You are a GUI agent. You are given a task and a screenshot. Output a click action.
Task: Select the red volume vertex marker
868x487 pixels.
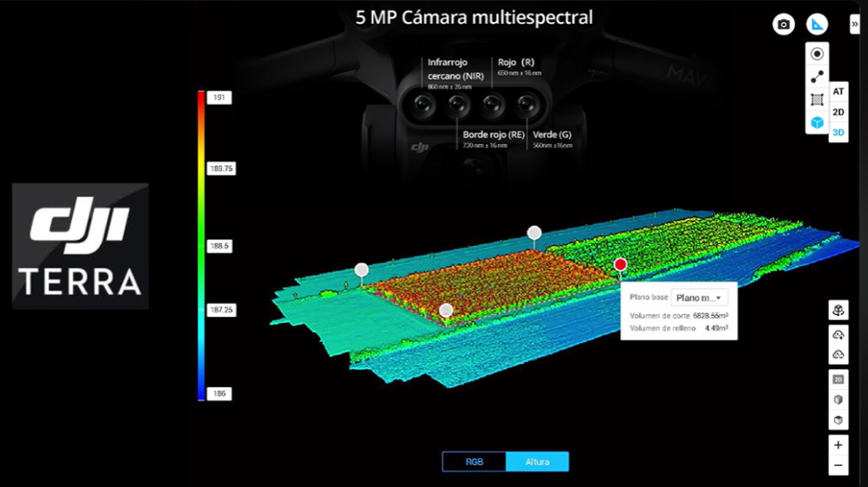tap(620, 264)
